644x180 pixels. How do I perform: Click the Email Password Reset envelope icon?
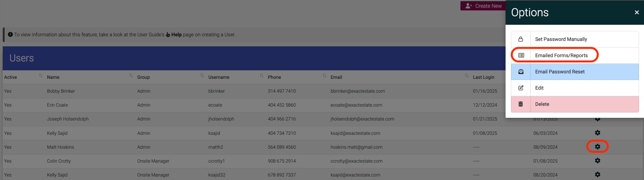tap(521, 72)
